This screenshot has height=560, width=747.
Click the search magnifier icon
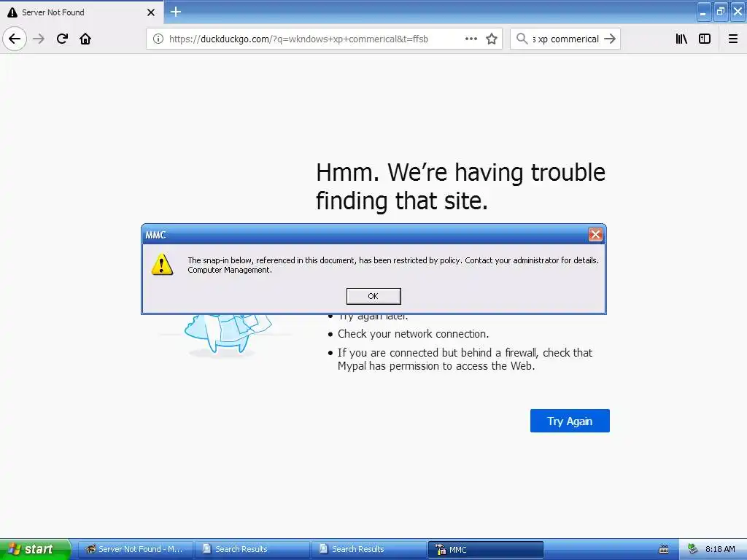522,39
